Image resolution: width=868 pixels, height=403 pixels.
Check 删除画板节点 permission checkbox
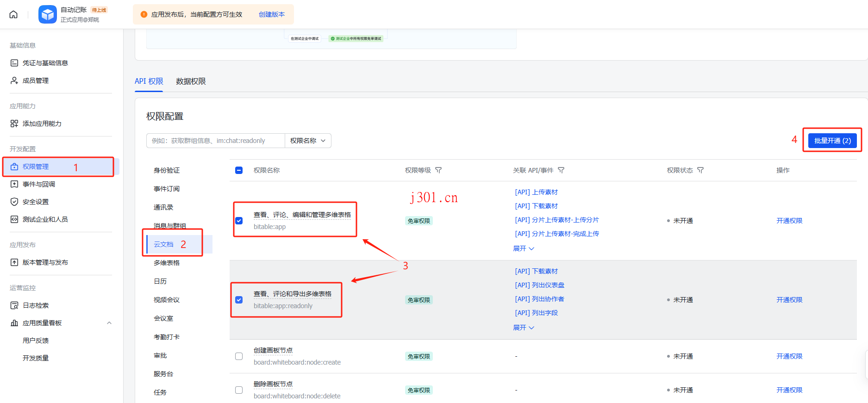(x=239, y=390)
